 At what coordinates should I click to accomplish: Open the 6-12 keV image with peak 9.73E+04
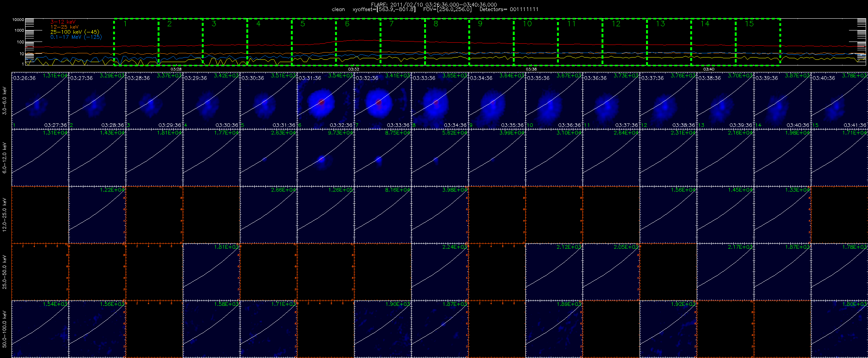[x=325, y=157]
